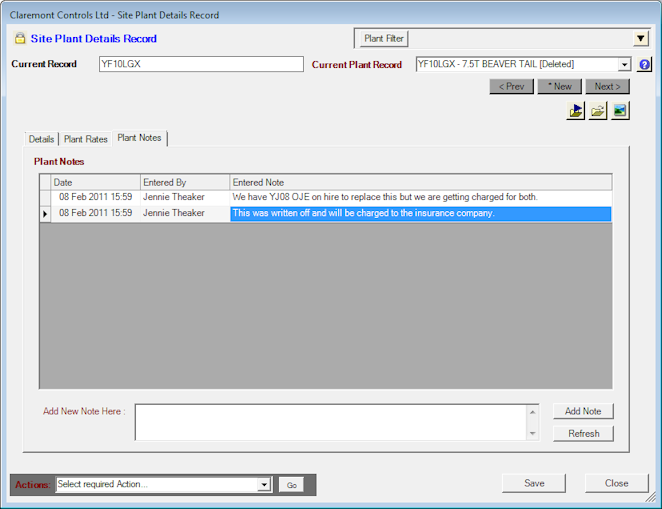Click the folder with blue flag icon
662x509 pixels.
pos(576,111)
